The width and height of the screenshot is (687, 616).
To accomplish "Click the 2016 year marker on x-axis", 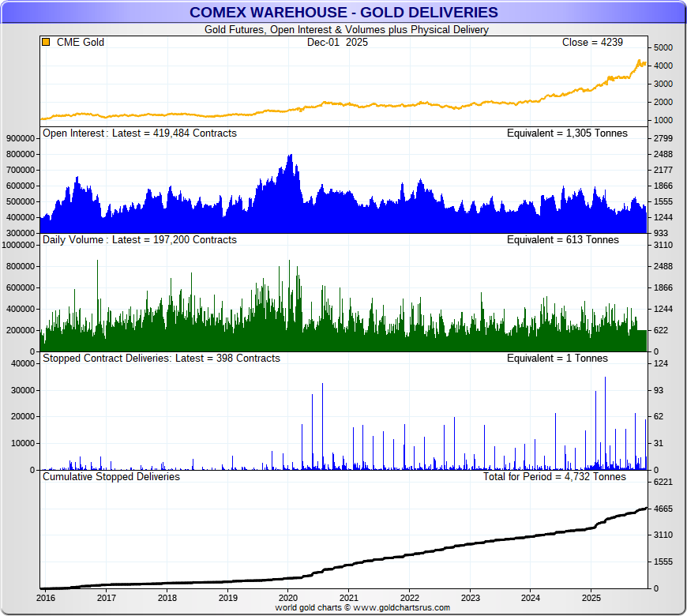I will pos(46,598).
